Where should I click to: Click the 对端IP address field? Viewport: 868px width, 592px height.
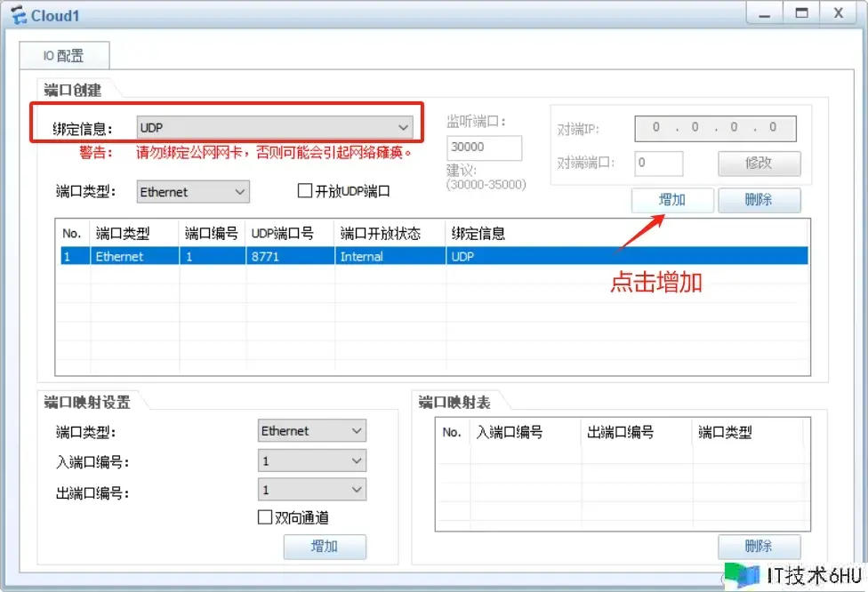pos(714,128)
